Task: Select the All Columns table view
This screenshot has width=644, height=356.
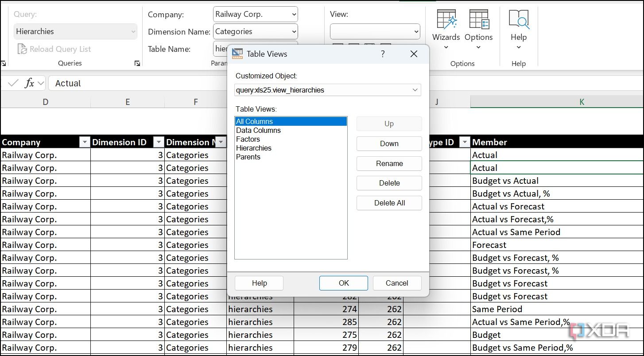Action: coord(291,121)
